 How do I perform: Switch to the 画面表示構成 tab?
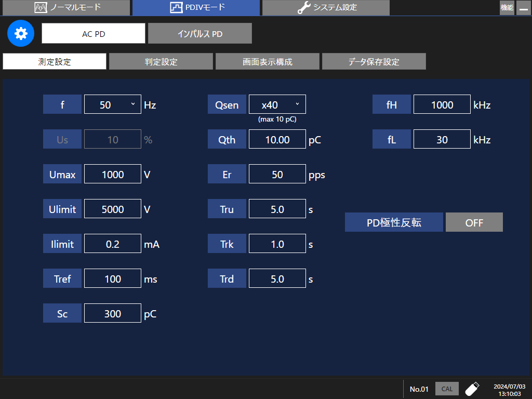tap(267, 61)
